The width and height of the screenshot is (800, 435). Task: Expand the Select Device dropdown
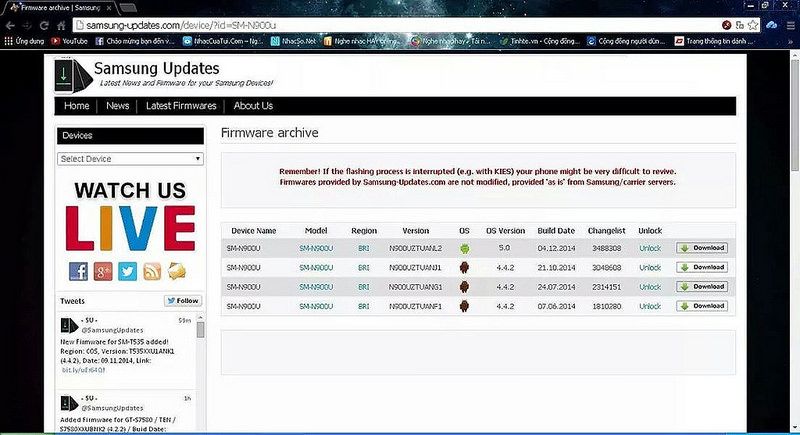[130, 159]
